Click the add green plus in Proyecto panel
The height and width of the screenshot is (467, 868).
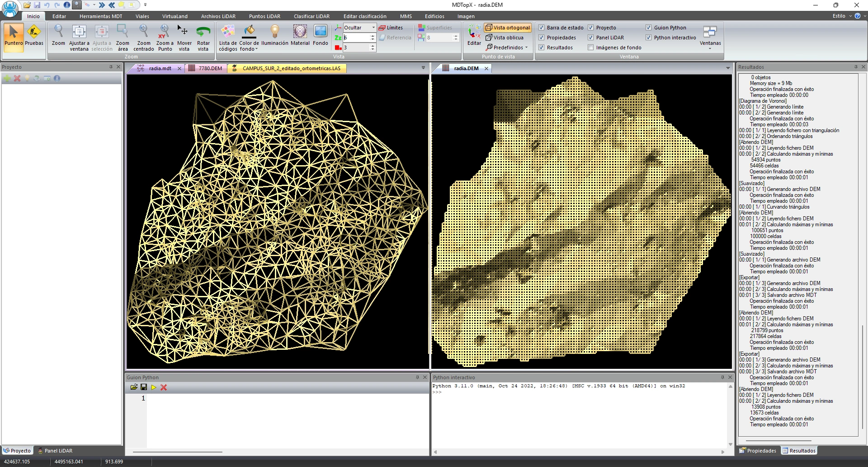[7, 78]
